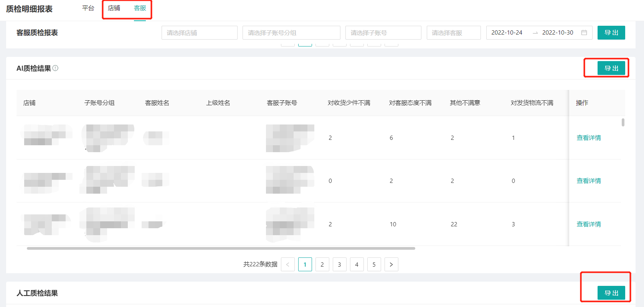Go to page 2
Viewport: 644px width, 307px height.
322,264
